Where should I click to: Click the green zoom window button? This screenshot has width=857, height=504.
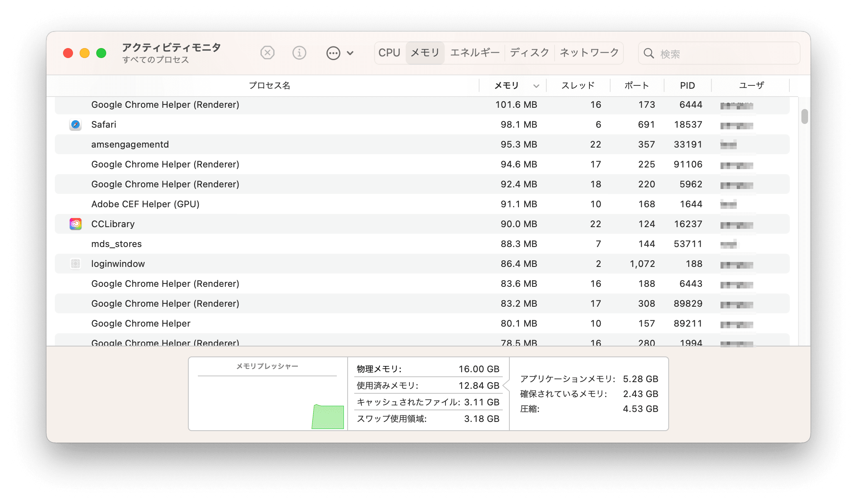pyautogui.click(x=101, y=53)
